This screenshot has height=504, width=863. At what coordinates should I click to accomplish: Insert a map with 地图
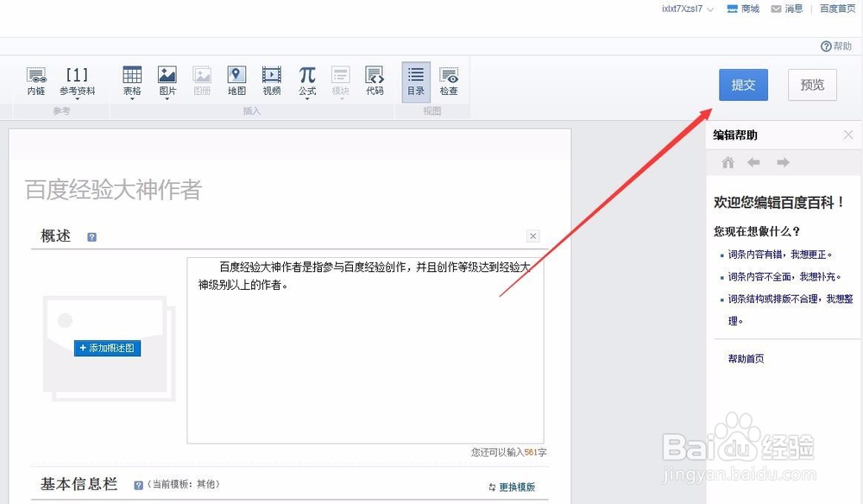tap(236, 81)
